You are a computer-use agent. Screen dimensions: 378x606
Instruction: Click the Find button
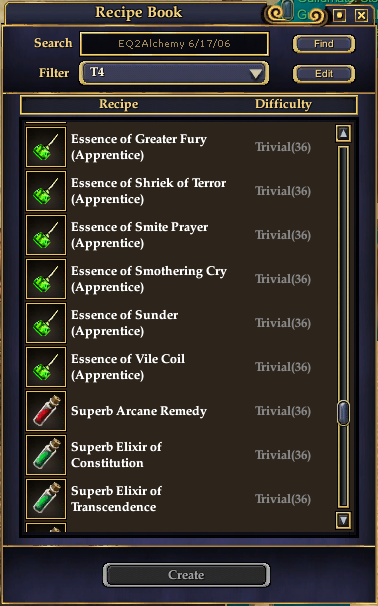324,44
